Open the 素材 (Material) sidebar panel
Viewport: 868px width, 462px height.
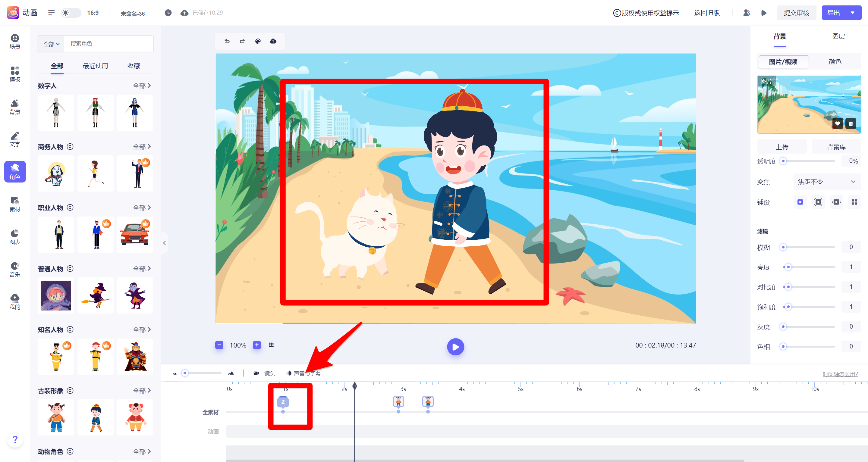[x=15, y=204]
